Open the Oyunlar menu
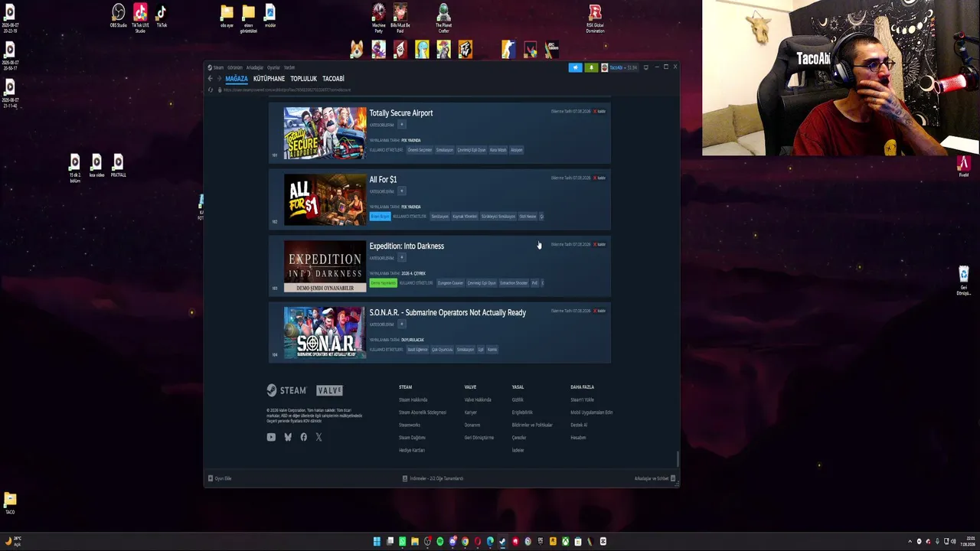The width and height of the screenshot is (980, 551). click(273, 67)
